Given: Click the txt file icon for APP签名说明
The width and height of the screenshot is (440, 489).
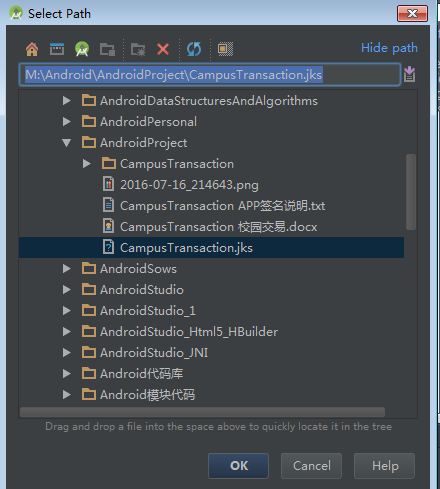Looking at the screenshot, I should (108, 205).
